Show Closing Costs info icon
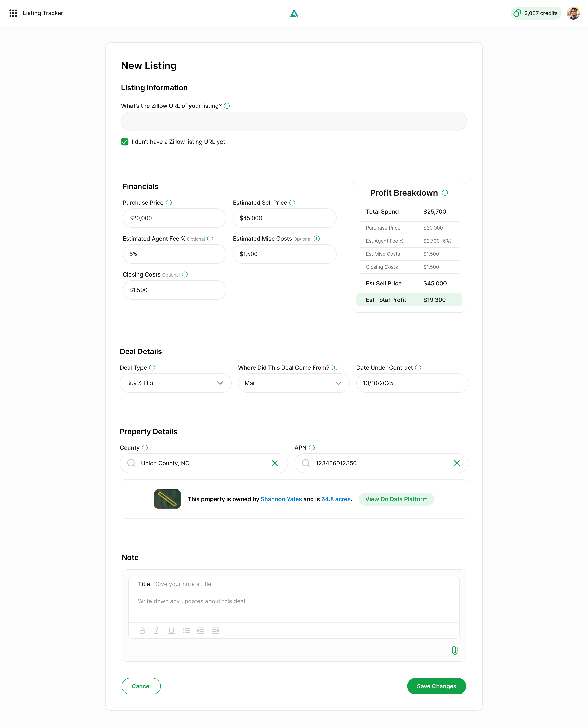Viewport: 588px width, 727px height. click(x=185, y=274)
